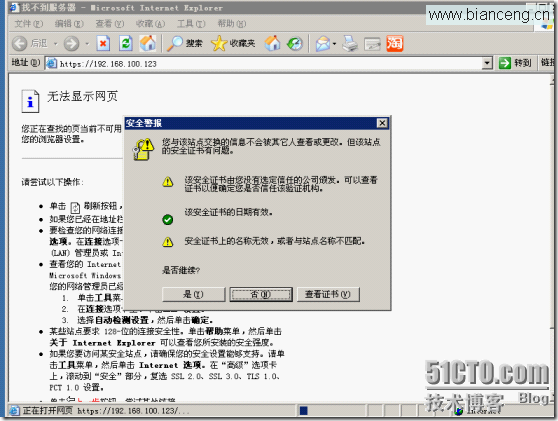Click the History clock icon
The width and height of the screenshot is (558, 421).
[295, 43]
